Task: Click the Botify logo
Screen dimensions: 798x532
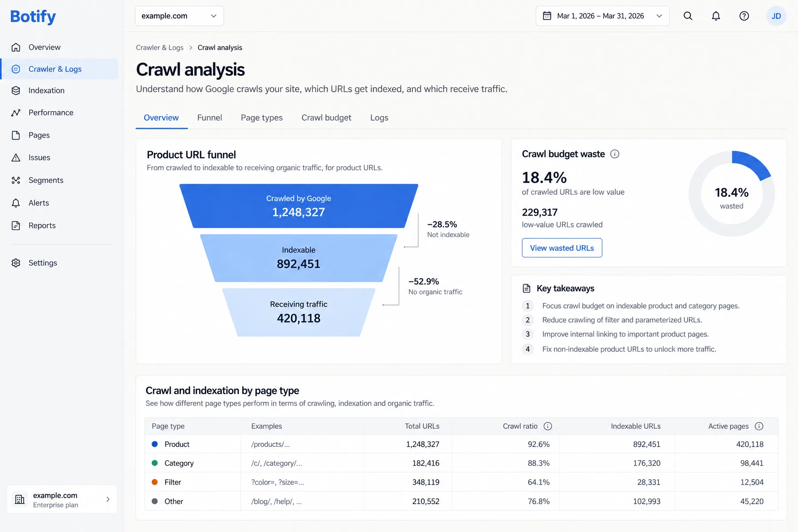Action: coord(33,17)
